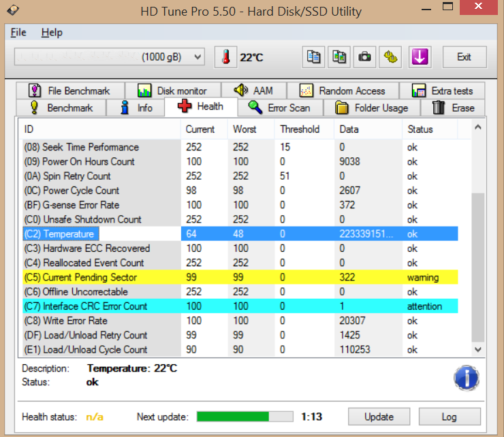Switch to the Benchmark tab
Screen dimensions: 504x437
[61, 108]
